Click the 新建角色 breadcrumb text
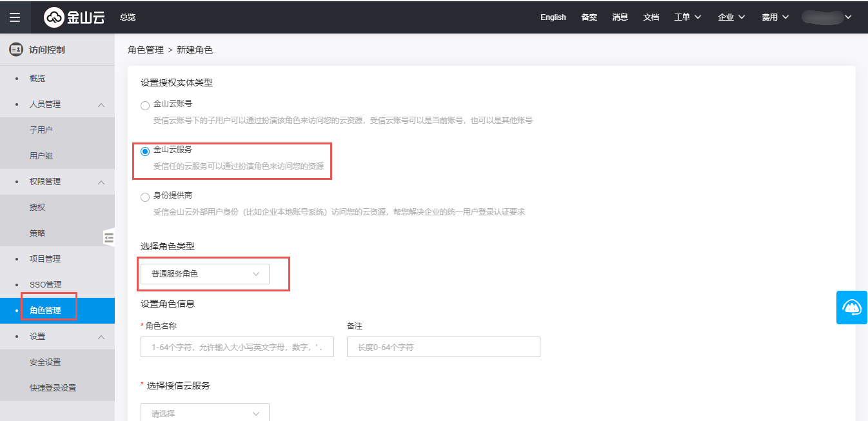This screenshot has height=421, width=868. (x=195, y=50)
